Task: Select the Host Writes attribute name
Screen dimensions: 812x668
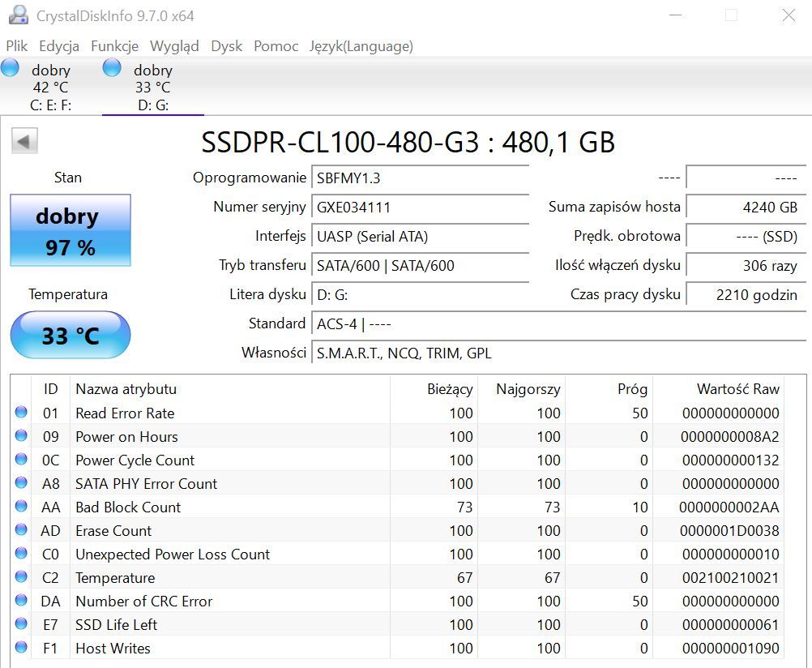Action: click(113, 649)
